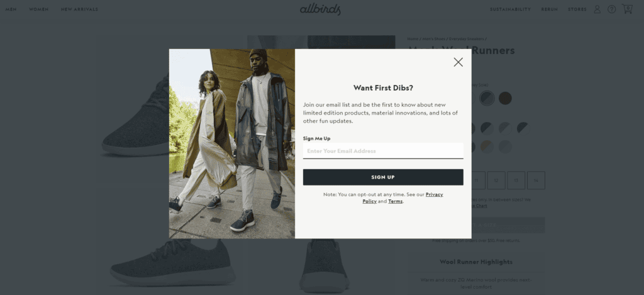Choose shoe size 14
Viewport: 644px width, 295px height.
pos(536,181)
